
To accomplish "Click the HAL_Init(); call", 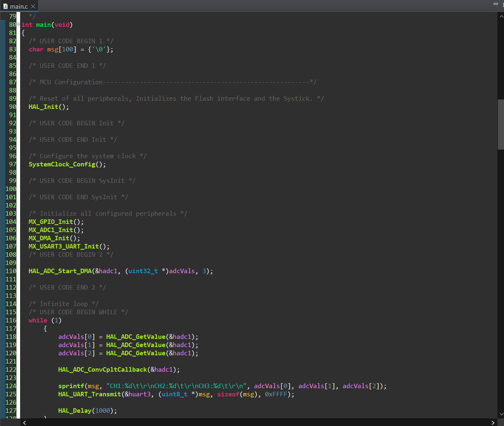I will pos(48,107).
